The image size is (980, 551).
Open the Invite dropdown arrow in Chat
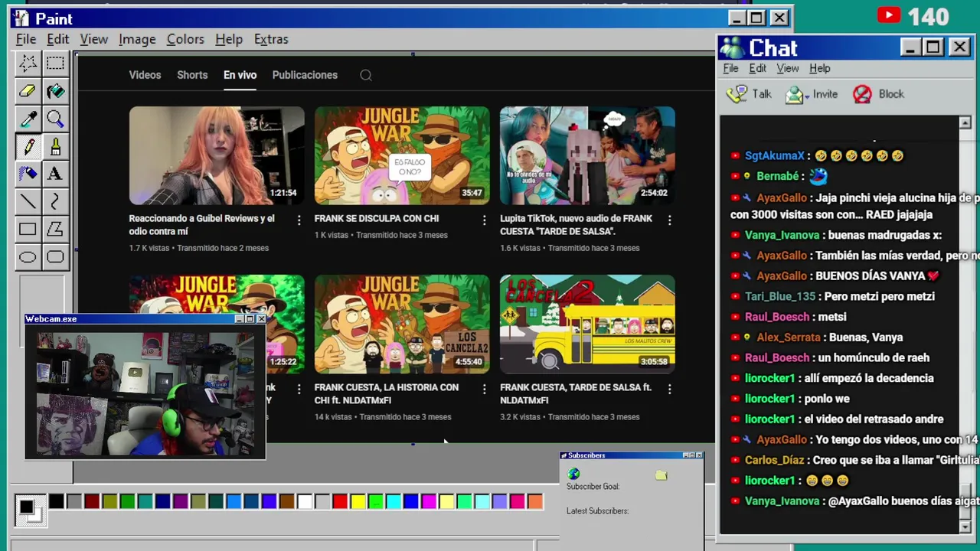tap(808, 99)
